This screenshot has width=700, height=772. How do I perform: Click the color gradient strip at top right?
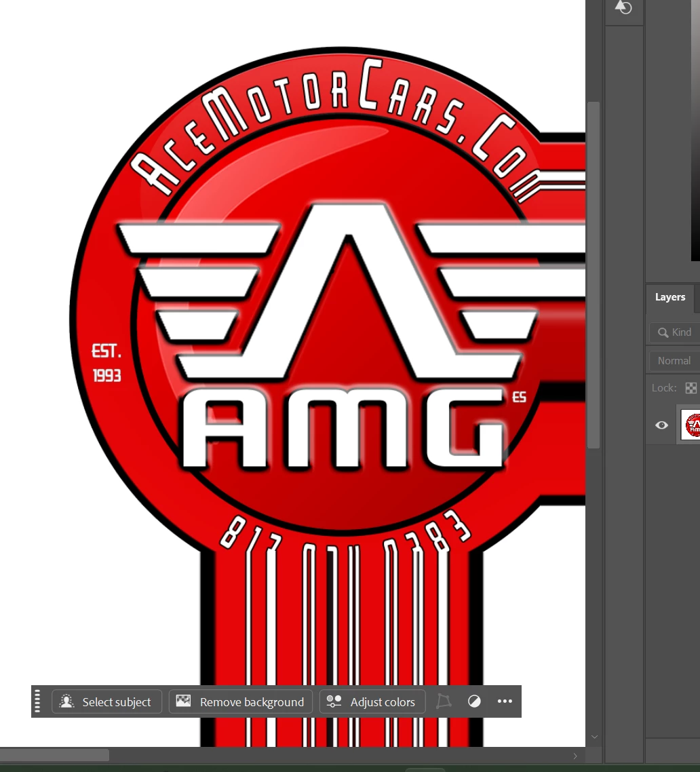click(695, 130)
